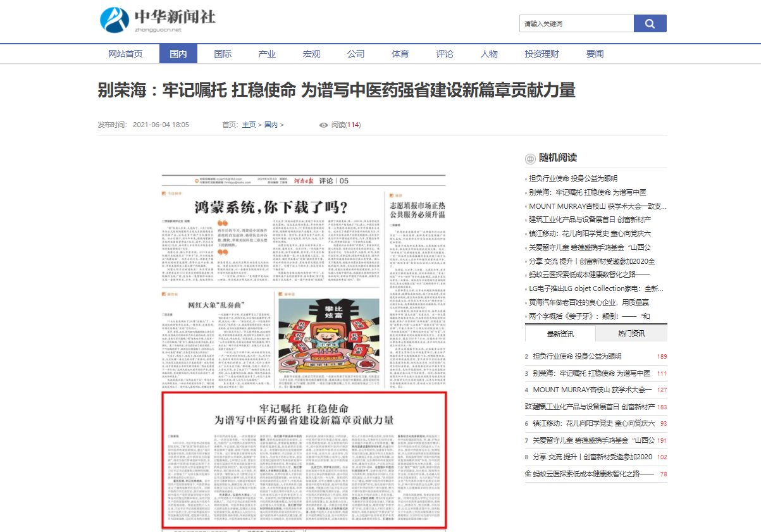Open the 担负行业使命 random reading link
The image size is (761, 532).
click(573, 178)
